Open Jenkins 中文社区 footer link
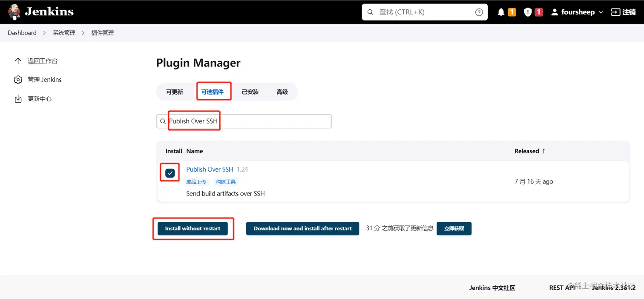The image size is (644, 299). tap(492, 288)
